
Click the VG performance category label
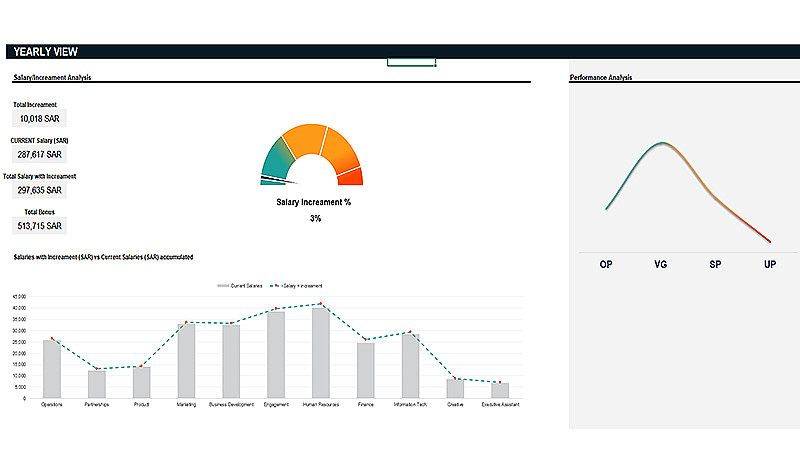click(x=660, y=264)
